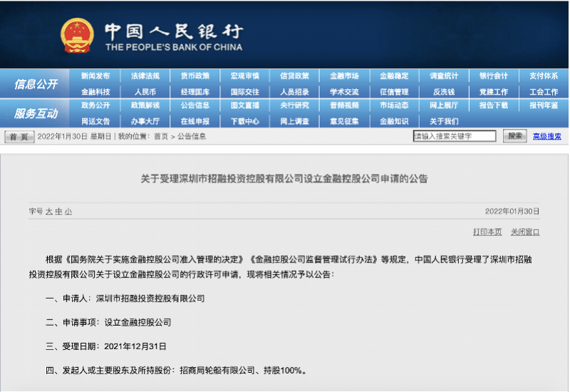Screen dimensions: 570x392
Task: Set font size to 中
Action: (58, 212)
